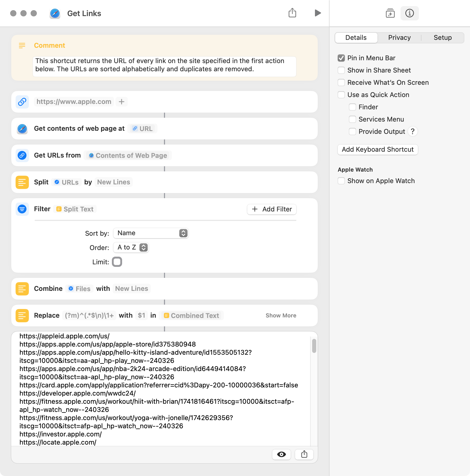Uncheck Pin in Menu Bar

click(x=341, y=58)
